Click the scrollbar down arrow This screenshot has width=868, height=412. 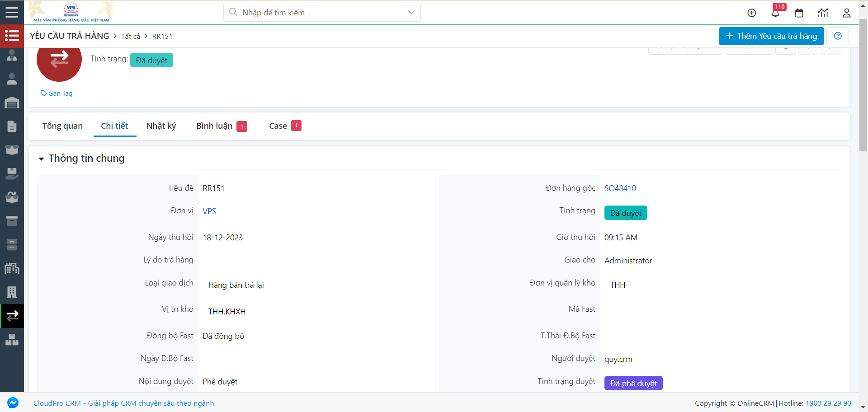[x=863, y=407]
